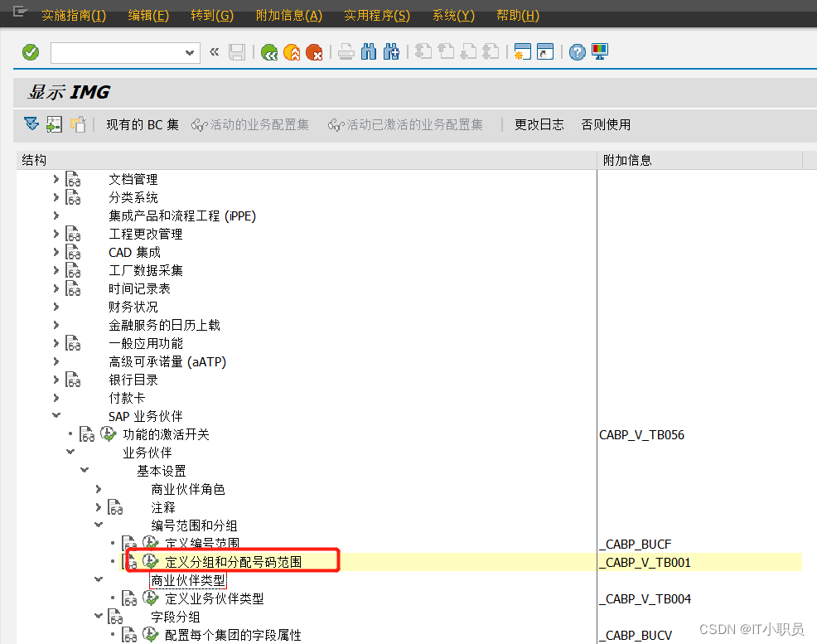
Task: Click the Print icon
Action: tap(346, 52)
